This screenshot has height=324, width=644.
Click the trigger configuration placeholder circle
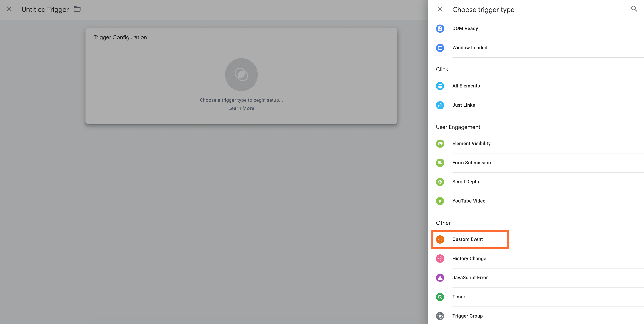point(241,75)
